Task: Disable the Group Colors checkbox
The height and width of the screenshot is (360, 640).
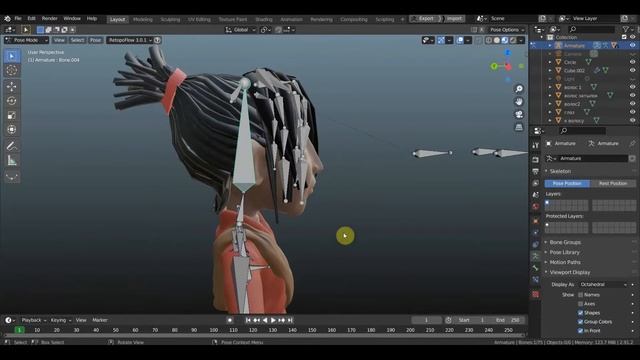Action: (x=580, y=322)
